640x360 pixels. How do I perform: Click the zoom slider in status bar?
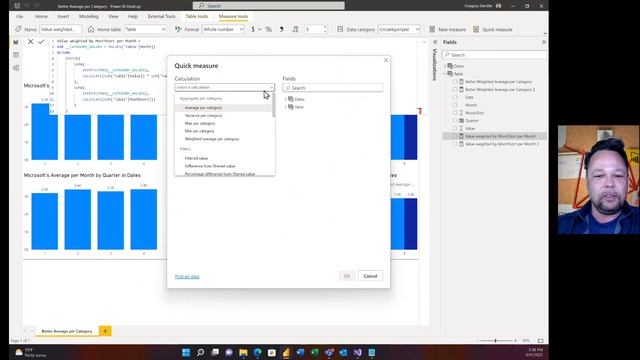pyautogui.click(x=496, y=340)
